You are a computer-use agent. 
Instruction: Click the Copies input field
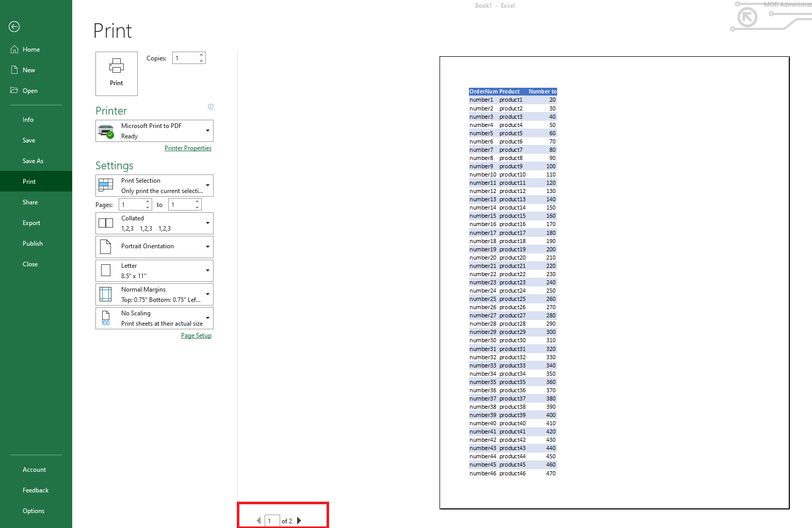pyautogui.click(x=185, y=58)
